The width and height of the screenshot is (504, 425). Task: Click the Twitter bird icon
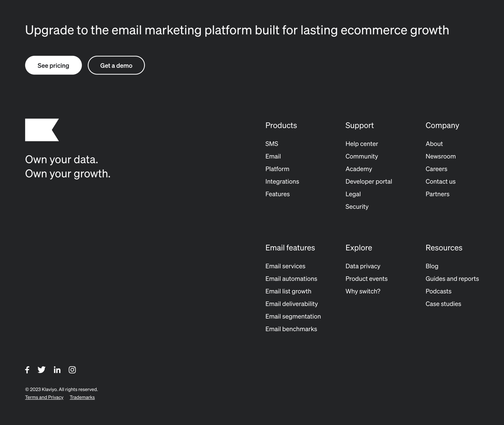(x=41, y=370)
